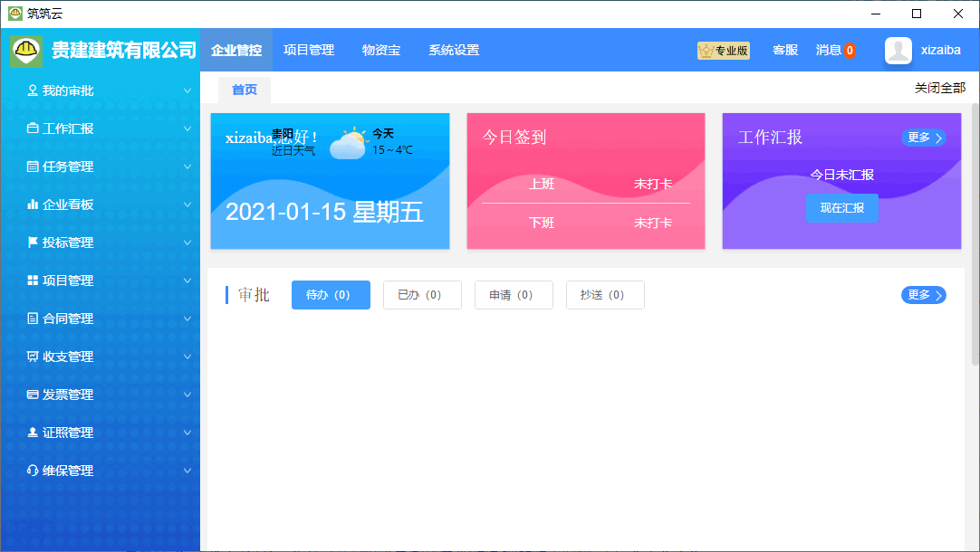Expand the 收支管理 sidebar chevron
This screenshot has width=980, height=552.
pos(187,357)
